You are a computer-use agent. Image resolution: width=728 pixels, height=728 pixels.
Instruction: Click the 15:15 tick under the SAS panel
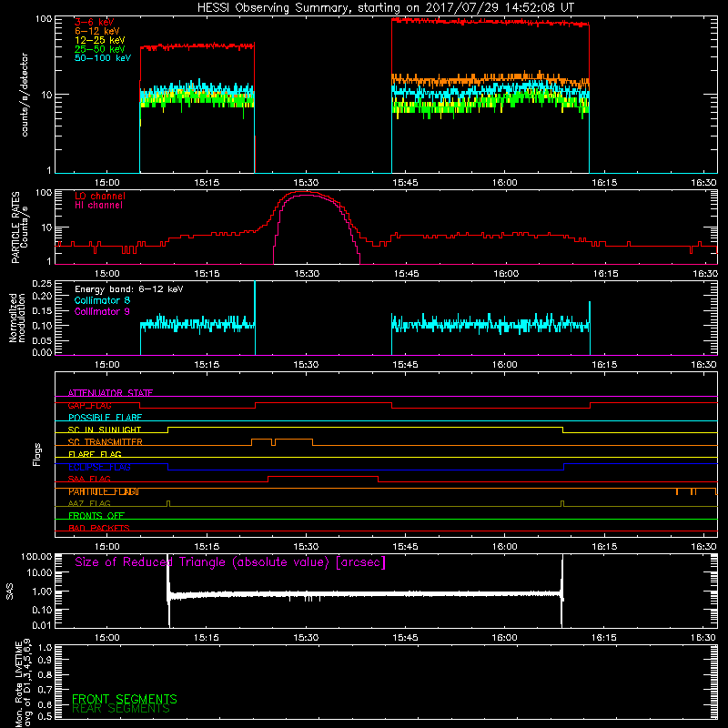pos(207,638)
